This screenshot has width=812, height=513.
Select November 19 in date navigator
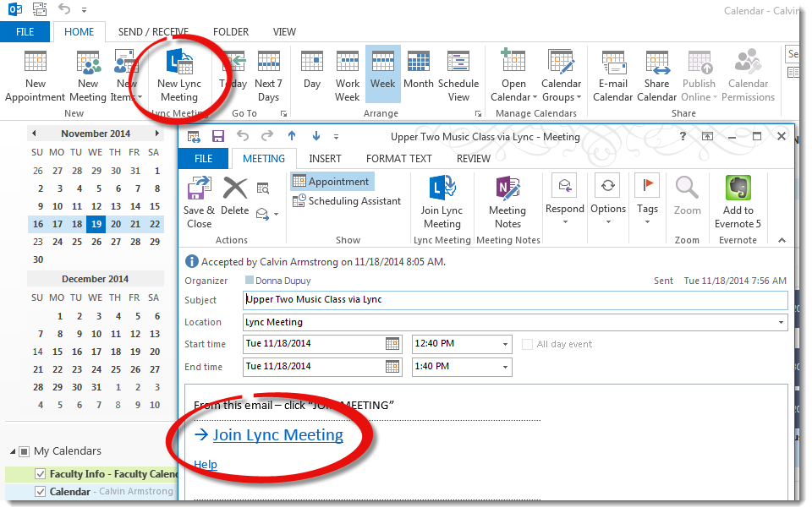tap(96, 224)
